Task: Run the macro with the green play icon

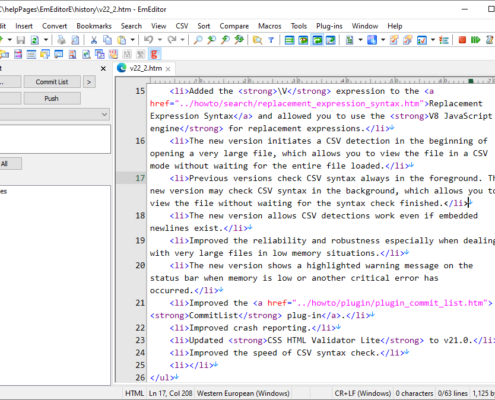Action: (476, 40)
